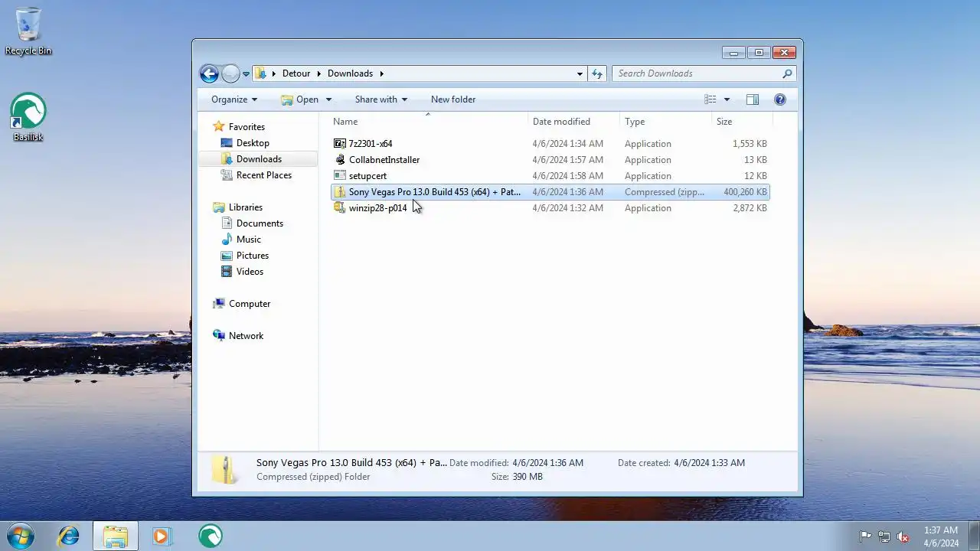This screenshot has width=980, height=551.
Task: Click the zip thumbnail in details pane
Action: coord(224,470)
